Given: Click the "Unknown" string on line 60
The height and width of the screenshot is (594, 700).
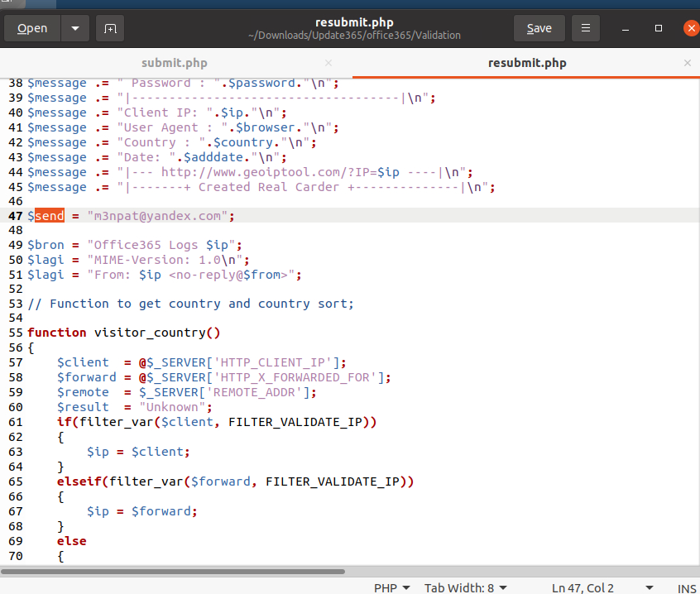Looking at the screenshot, I should click(x=172, y=407).
